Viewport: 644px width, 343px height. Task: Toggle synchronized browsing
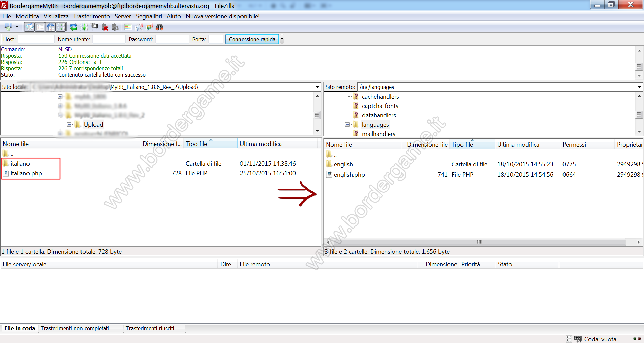click(x=149, y=27)
